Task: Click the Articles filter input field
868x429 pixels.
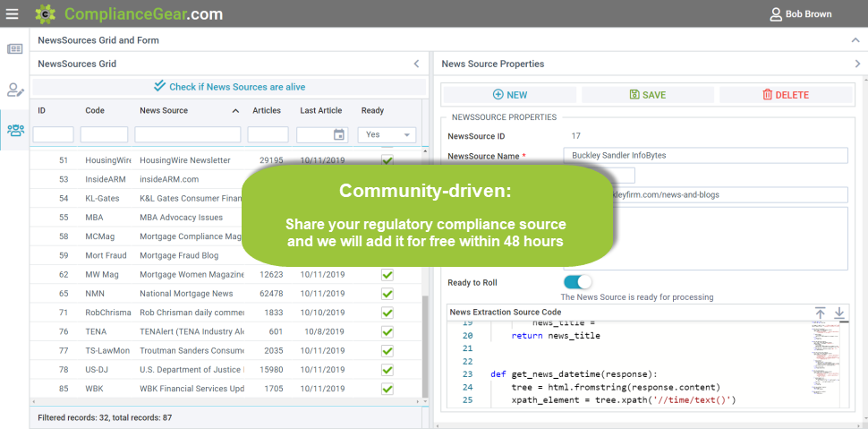Action: point(268,134)
